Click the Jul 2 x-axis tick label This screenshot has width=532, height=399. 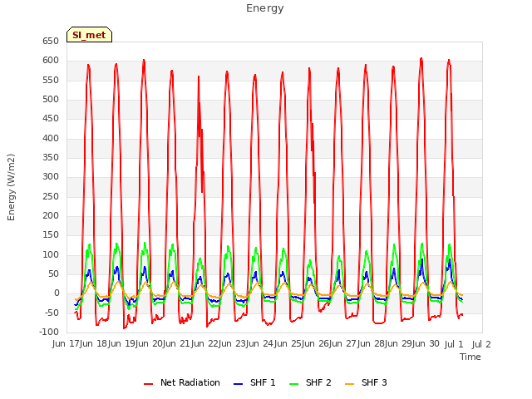[481, 344]
